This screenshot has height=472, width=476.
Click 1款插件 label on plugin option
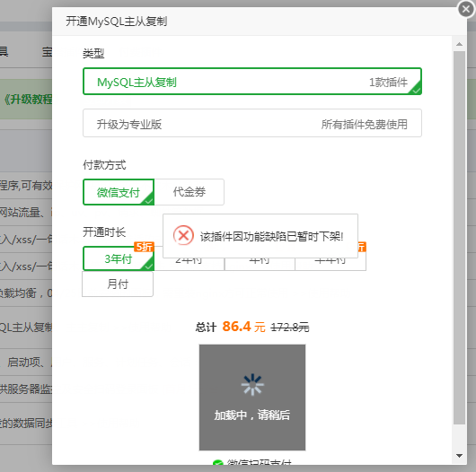pos(388,83)
